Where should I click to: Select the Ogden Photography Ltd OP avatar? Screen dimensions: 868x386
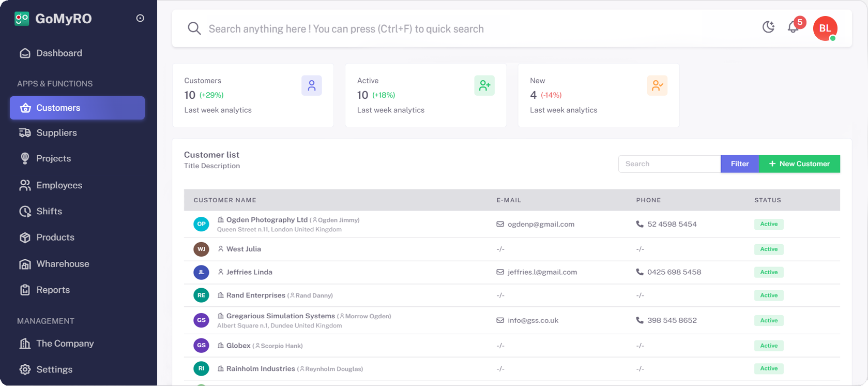coord(201,224)
